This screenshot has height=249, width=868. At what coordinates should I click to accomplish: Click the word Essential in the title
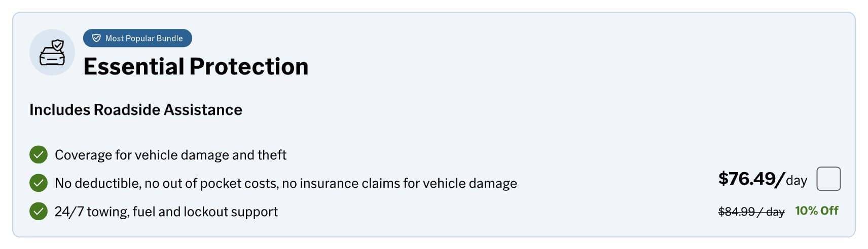coord(134,66)
